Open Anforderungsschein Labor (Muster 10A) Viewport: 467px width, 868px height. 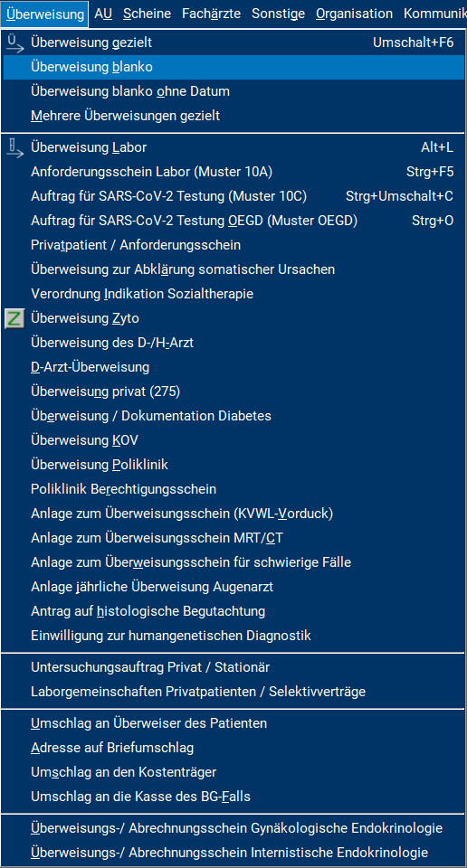tap(233, 172)
